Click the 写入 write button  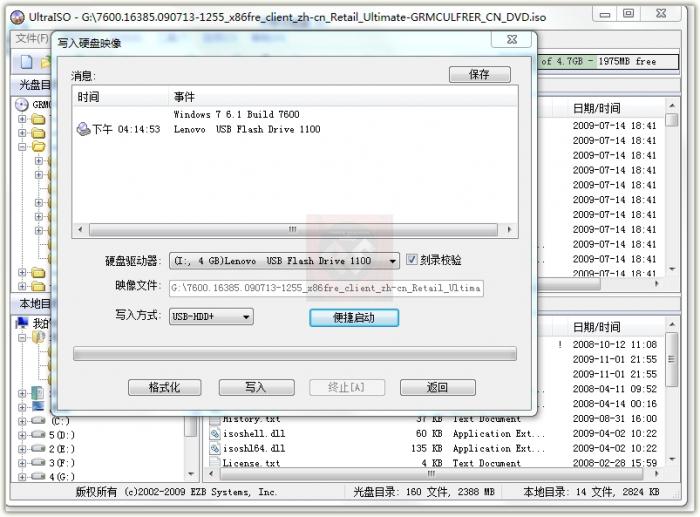pos(256,387)
